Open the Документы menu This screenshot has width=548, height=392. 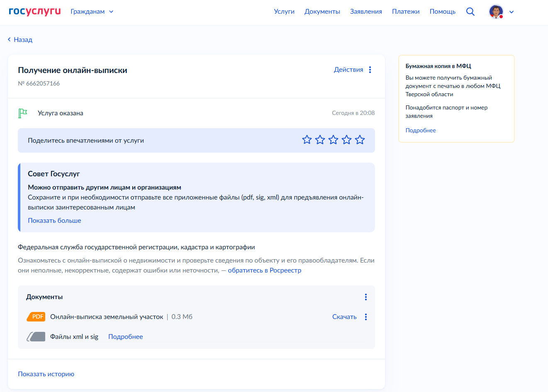[322, 12]
